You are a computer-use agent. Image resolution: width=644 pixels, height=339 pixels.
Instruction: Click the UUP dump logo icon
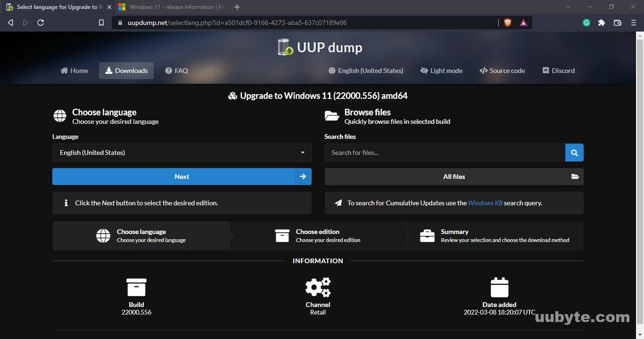click(x=285, y=47)
